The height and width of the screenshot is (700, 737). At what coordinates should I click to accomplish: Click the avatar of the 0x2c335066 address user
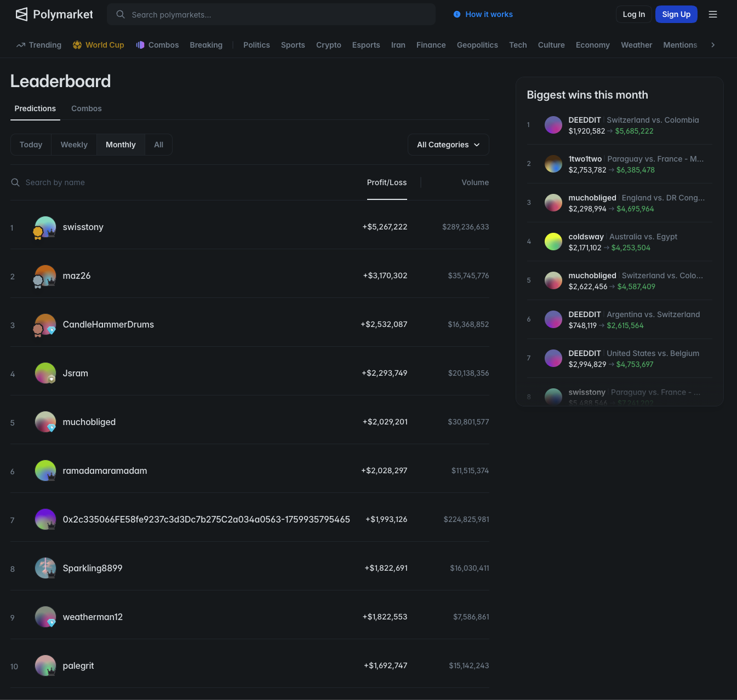(45, 519)
